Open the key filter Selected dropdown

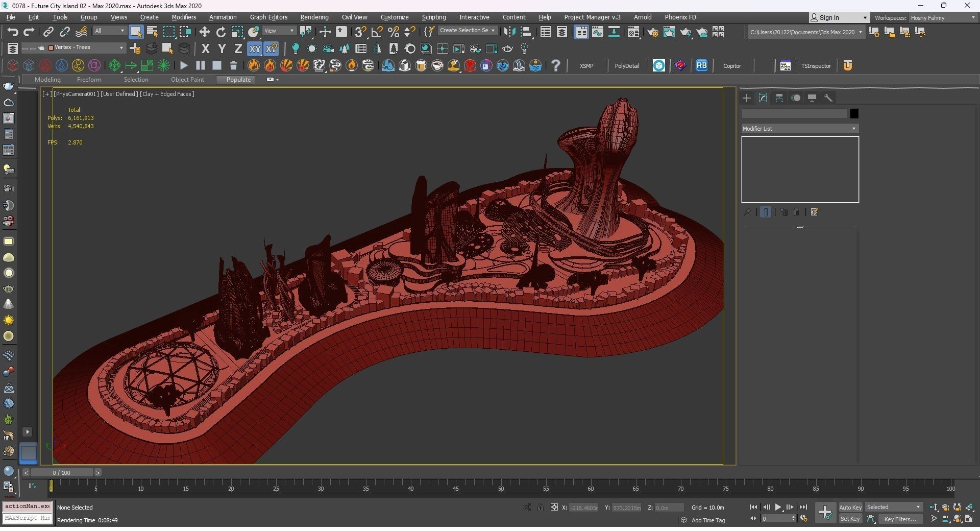(893, 508)
